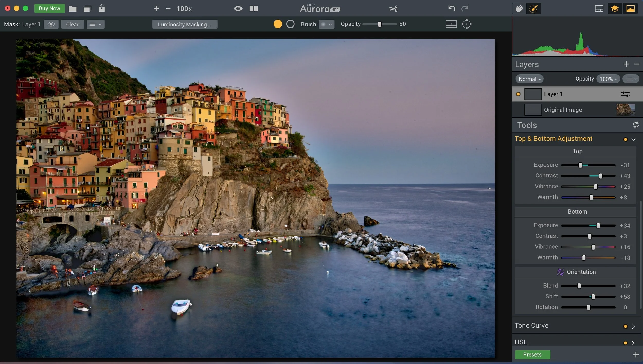643x364 pixels.
Task: Toggle the compare split view icon
Action: 254,9
